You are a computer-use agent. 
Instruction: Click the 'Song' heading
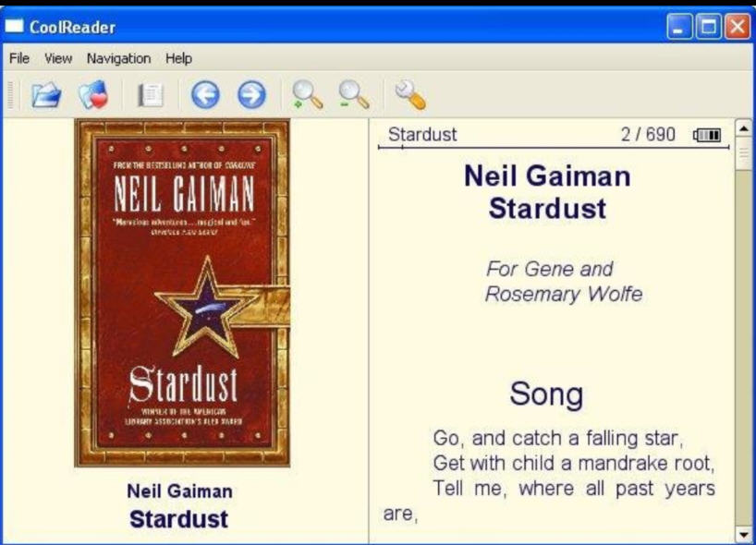(x=546, y=394)
